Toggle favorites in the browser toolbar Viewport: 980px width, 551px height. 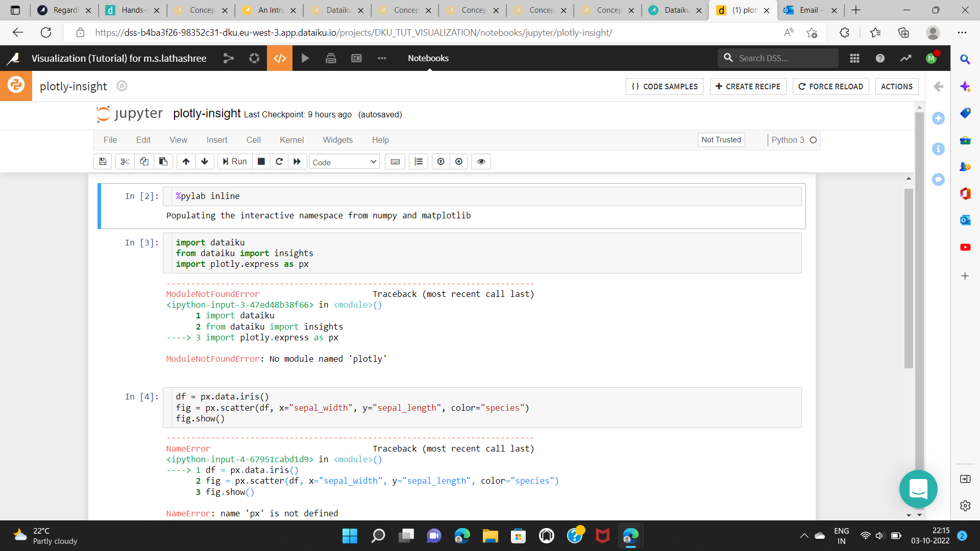(x=875, y=32)
